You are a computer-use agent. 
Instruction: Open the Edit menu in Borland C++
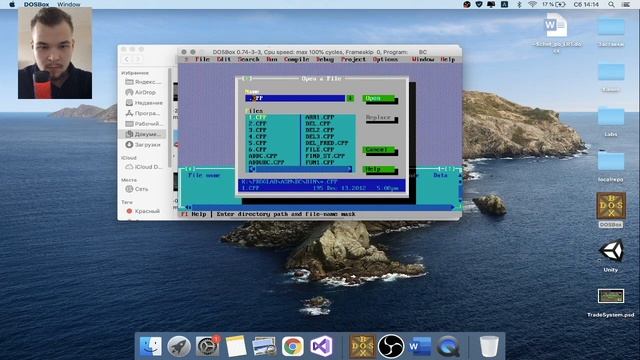[224, 60]
